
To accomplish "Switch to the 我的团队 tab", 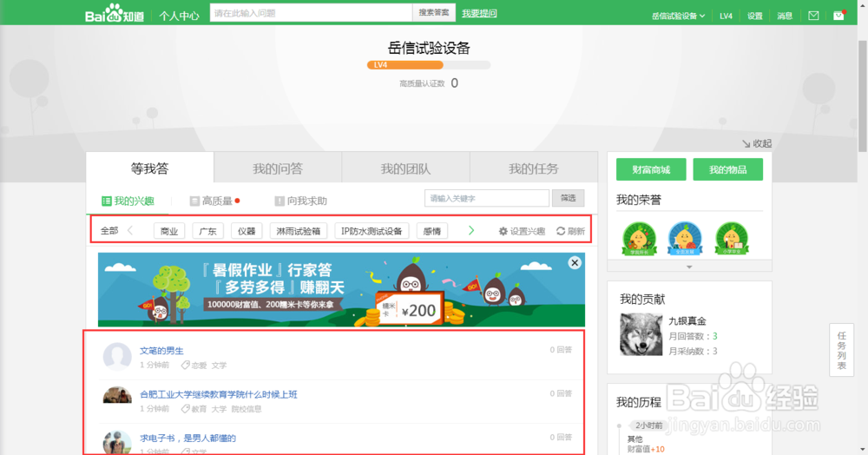I will click(405, 168).
